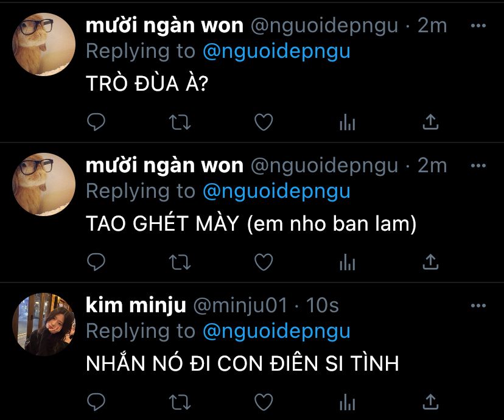
Task: Open more options on "TAO GHÉT MÀY" tweet
Action: [x=478, y=166]
